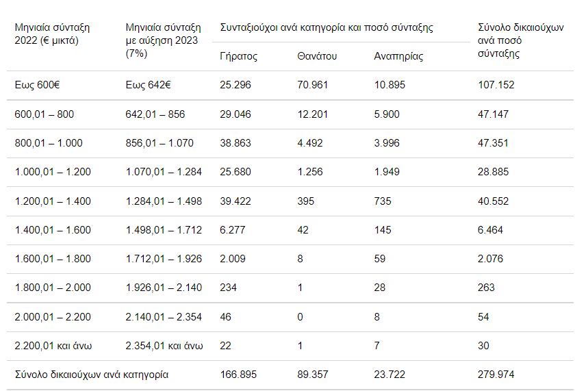Click the 'Μηνιαία σύνταξη 2022 (€ μικτά)' column header
The image size is (588, 391).
[52, 34]
